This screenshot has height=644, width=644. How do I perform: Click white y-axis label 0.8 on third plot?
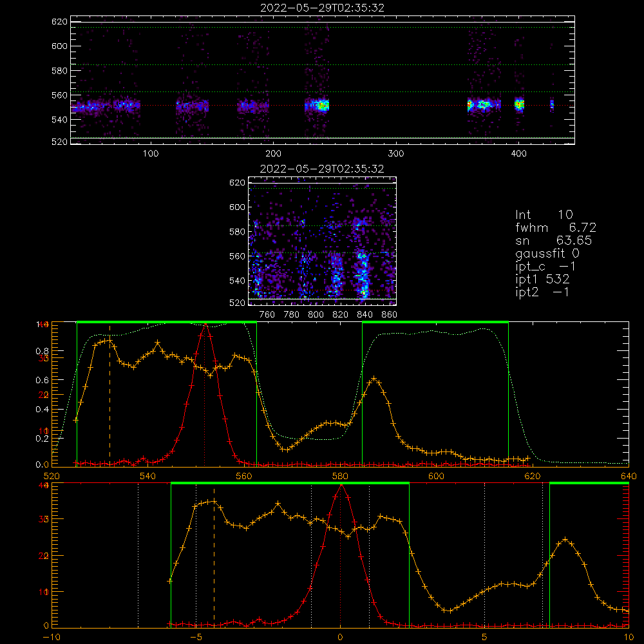(43, 351)
